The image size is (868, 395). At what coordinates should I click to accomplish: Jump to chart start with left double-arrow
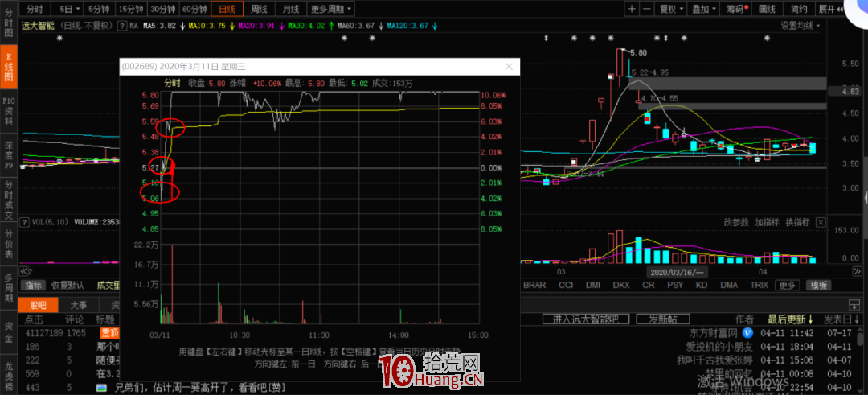(24, 271)
